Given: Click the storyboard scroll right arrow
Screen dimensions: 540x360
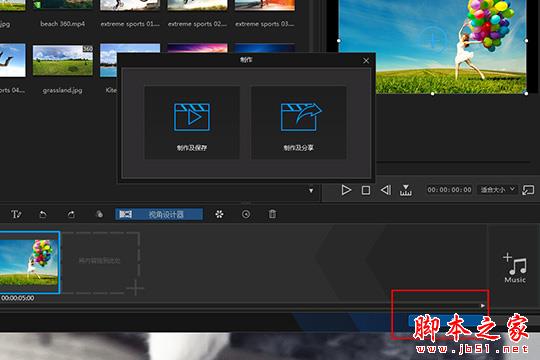Looking at the screenshot, I should point(483,306).
